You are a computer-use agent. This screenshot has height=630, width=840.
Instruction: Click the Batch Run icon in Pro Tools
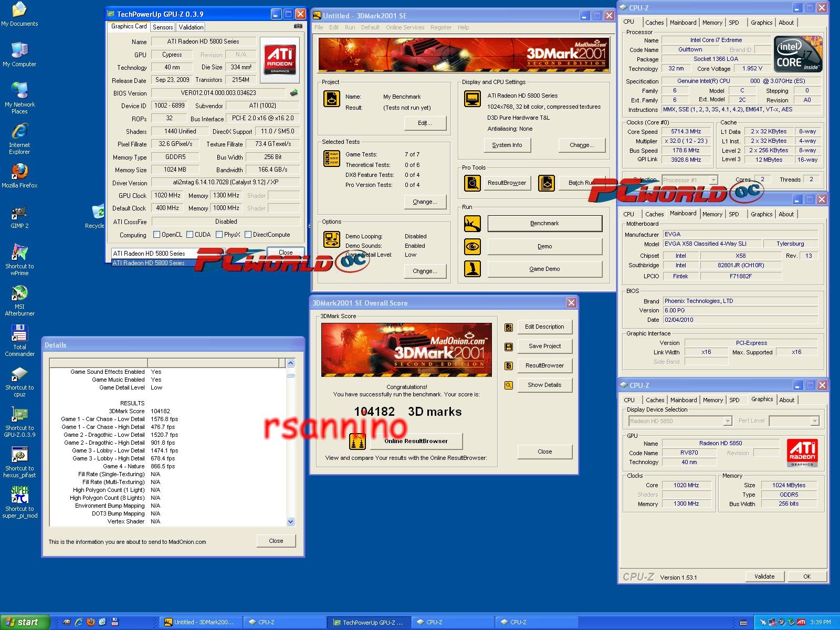click(546, 183)
